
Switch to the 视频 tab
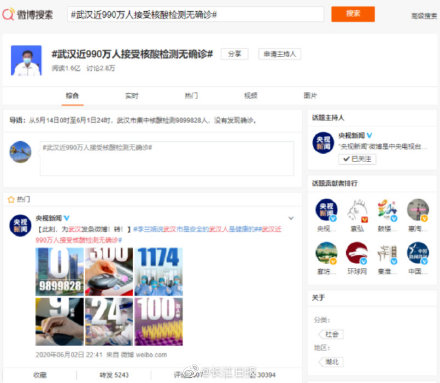coord(251,96)
